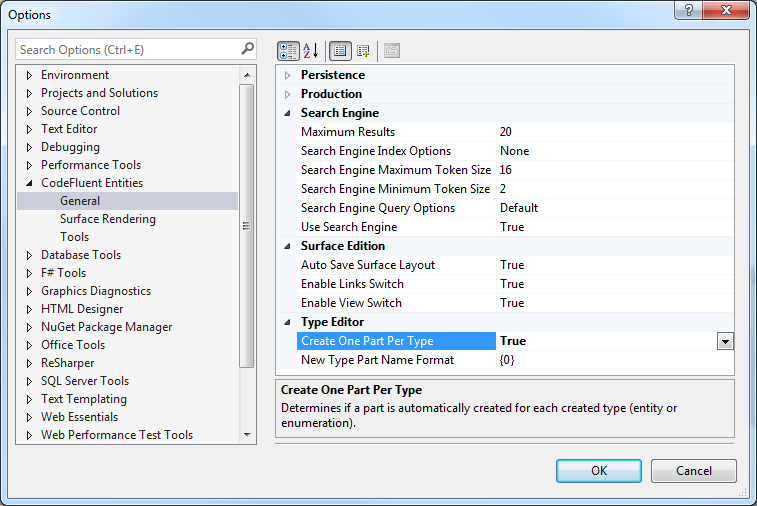757x506 pixels.
Task: Click the search magnifier icon
Action: point(247,49)
